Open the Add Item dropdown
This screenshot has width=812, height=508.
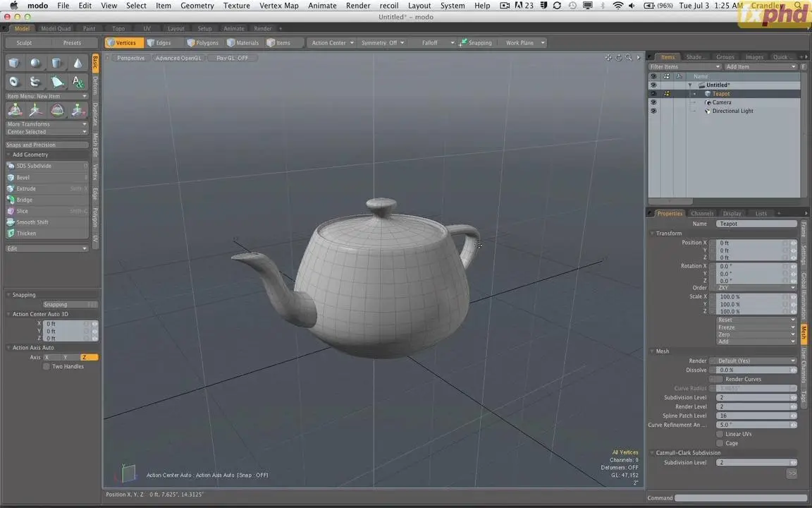[x=760, y=67]
